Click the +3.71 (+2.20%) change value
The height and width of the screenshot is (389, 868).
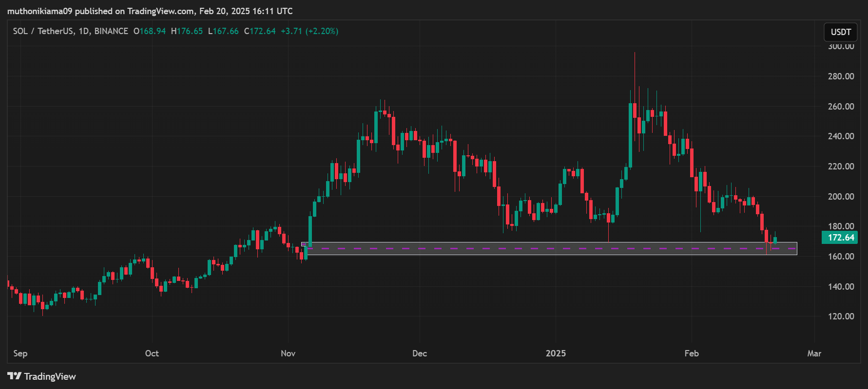click(x=309, y=31)
